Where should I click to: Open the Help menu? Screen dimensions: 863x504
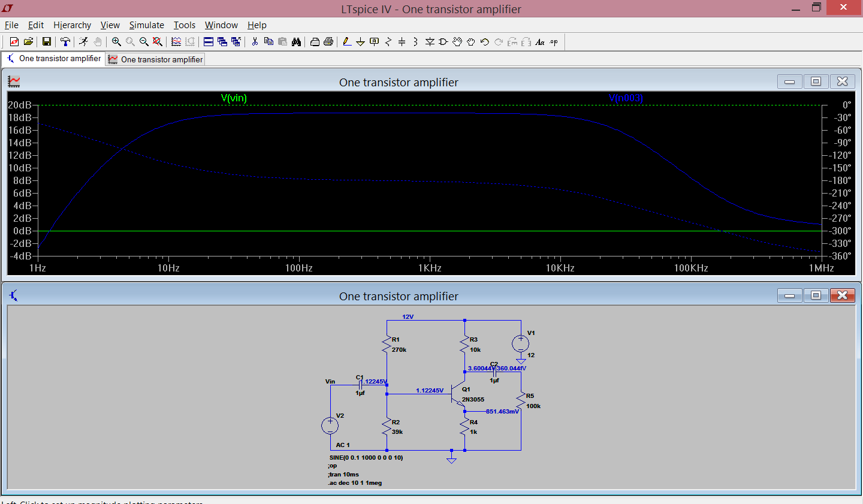pos(257,25)
